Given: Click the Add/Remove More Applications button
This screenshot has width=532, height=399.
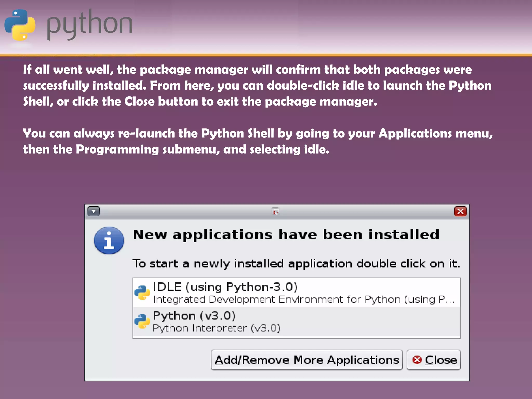Looking at the screenshot, I should 307,360.
